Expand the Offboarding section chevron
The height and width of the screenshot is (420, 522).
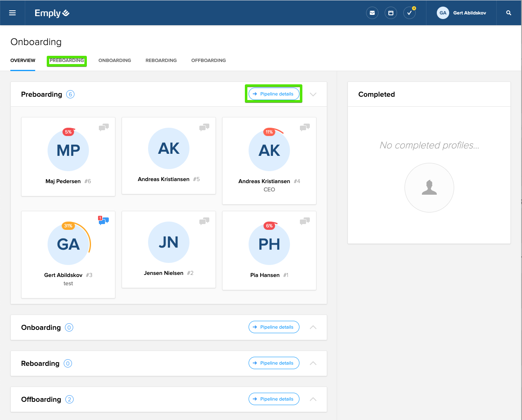[313, 399]
